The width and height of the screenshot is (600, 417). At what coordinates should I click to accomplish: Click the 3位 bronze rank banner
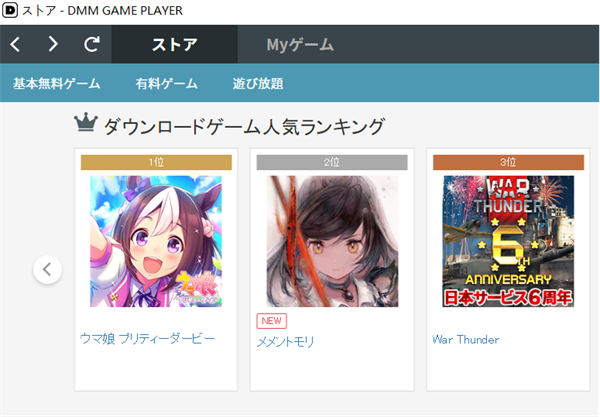[508, 162]
